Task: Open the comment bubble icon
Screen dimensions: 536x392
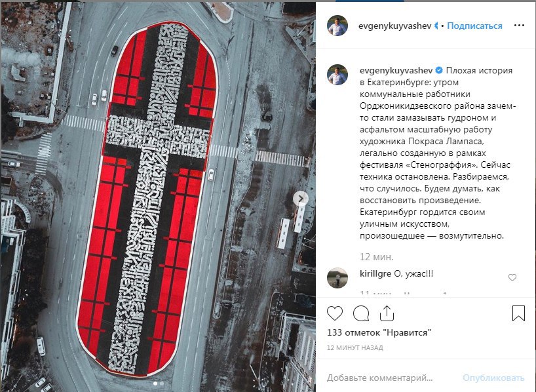Action: (361, 313)
